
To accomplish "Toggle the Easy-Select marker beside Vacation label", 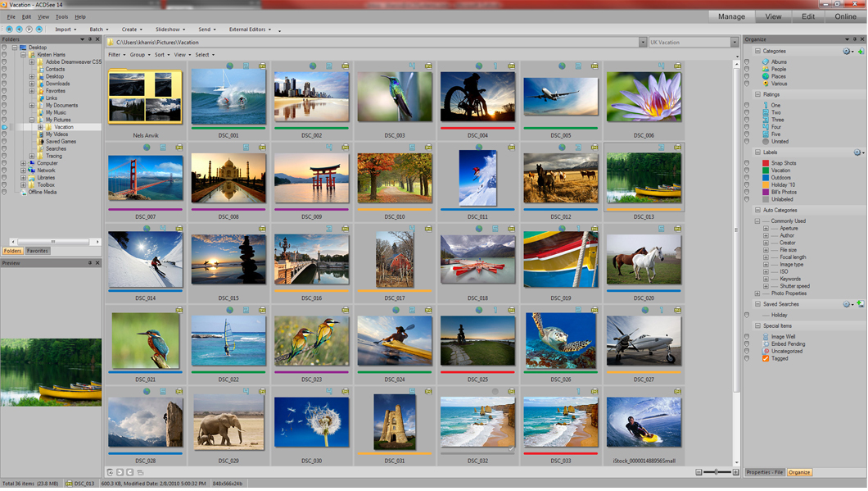I will pyautogui.click(x=747, y=170).
